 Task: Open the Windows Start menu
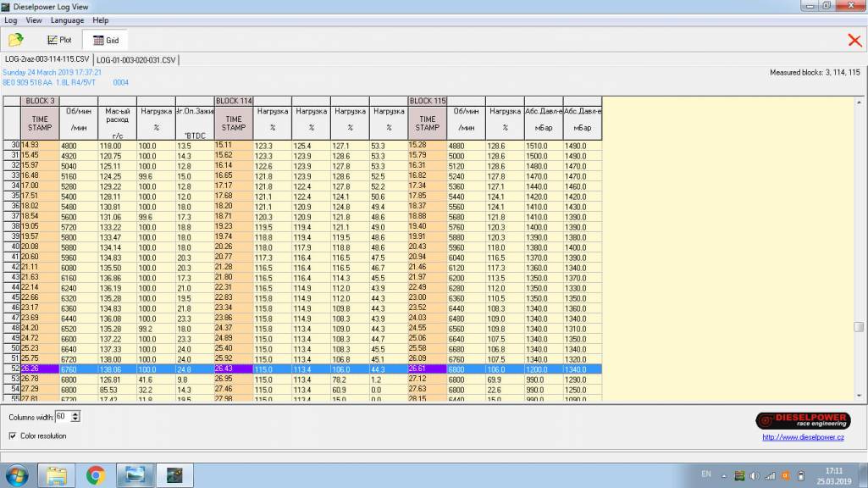coord(16,475)
